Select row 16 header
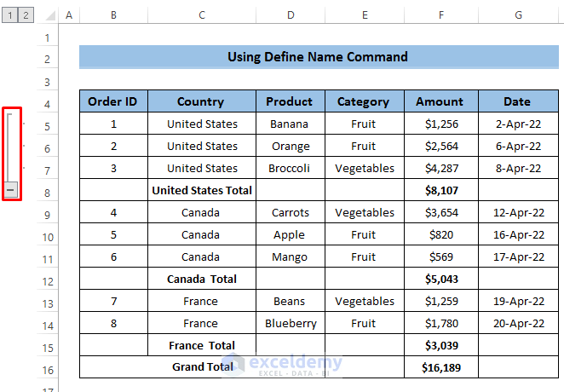Viewport: 564px width, 392px height. (47, 370)
